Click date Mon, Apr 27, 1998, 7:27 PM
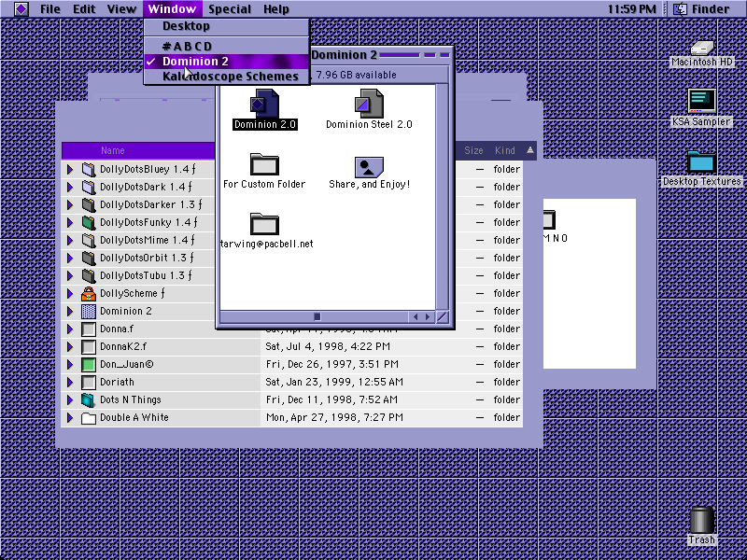Viewport: 747px width, 560px height. [x=334, y=417]
